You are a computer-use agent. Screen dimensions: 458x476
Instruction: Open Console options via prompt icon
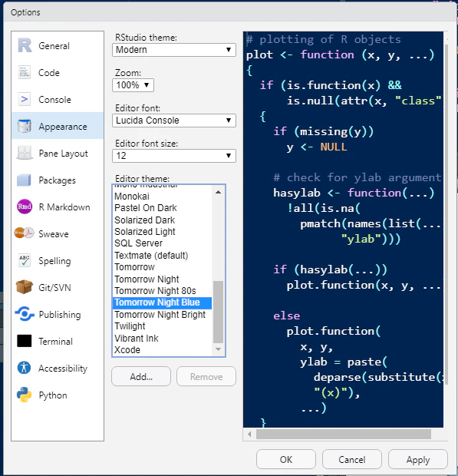[24, 99]
